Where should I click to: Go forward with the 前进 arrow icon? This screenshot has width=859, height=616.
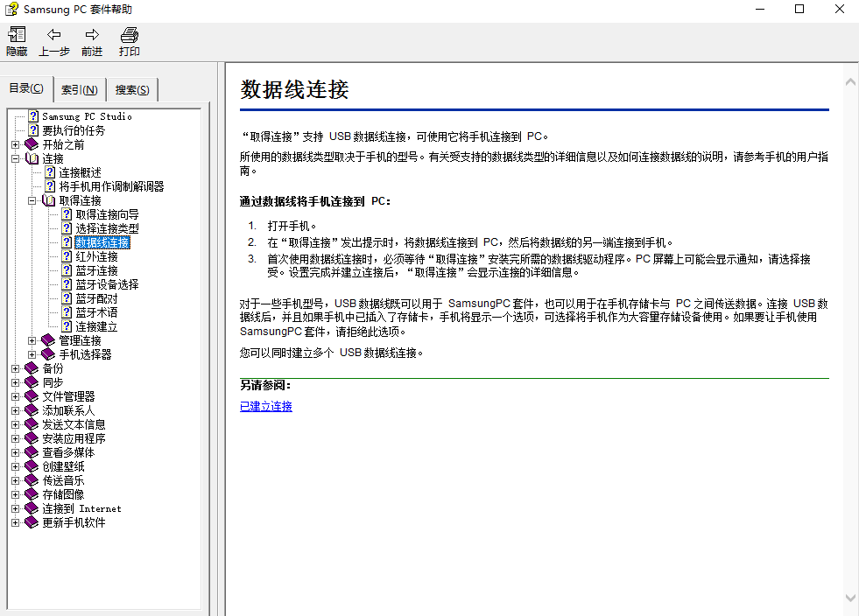pyautogui.click(x=92, y=35)
